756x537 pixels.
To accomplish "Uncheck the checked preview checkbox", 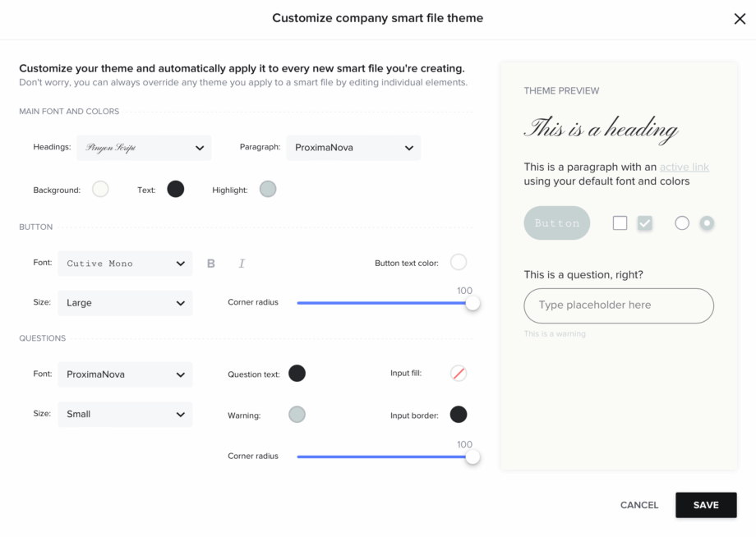I will (644, 223).
